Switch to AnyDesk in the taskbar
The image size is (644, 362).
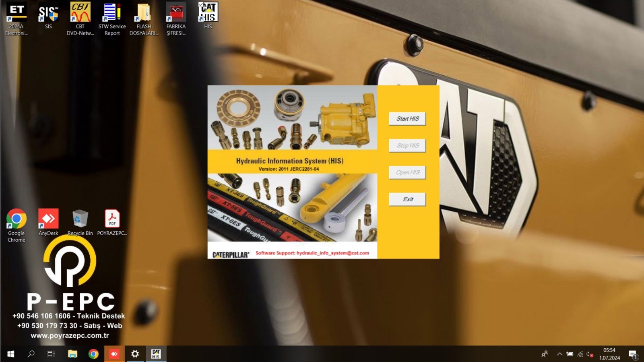(114, 354)
